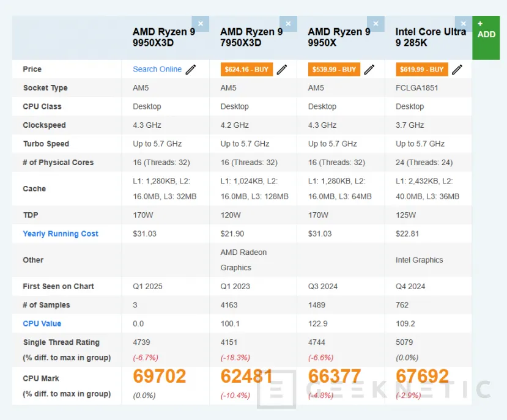Viewport: 507px width, 420px height.
Task: Open Search Online price link
Action: (x=157, y=69)
